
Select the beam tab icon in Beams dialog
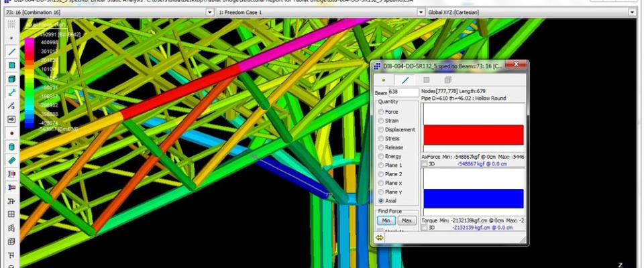(405, 80)
